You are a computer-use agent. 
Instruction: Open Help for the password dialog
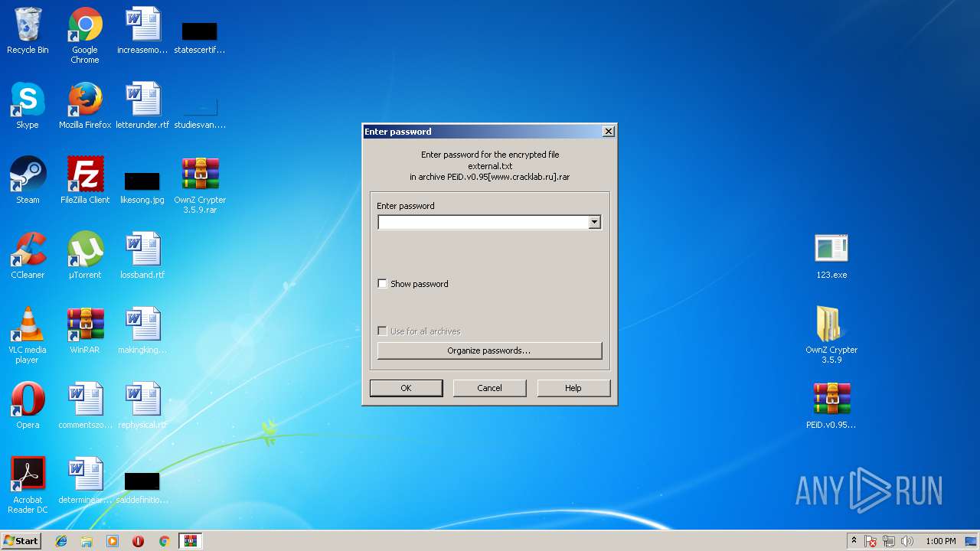pyautogui.click(x=573, y=388)
